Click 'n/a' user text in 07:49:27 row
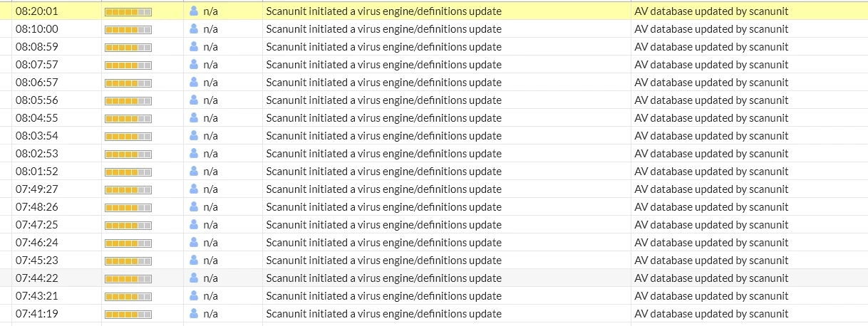 point(211,189)
